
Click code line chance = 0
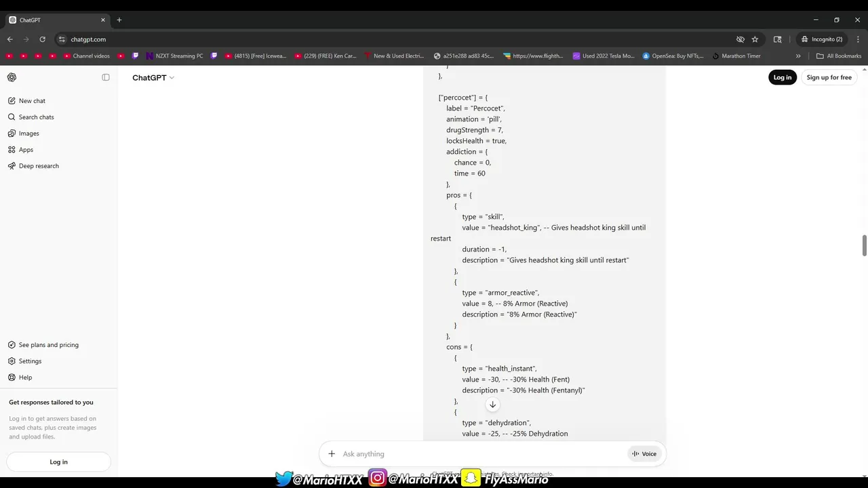coord(473,163)
